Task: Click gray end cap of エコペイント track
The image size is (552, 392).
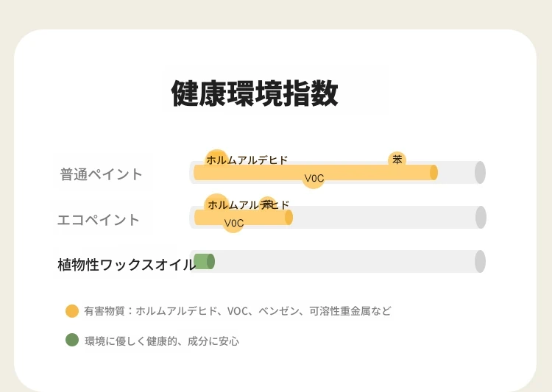Action: pyautogui.click(x=481, y=218)
